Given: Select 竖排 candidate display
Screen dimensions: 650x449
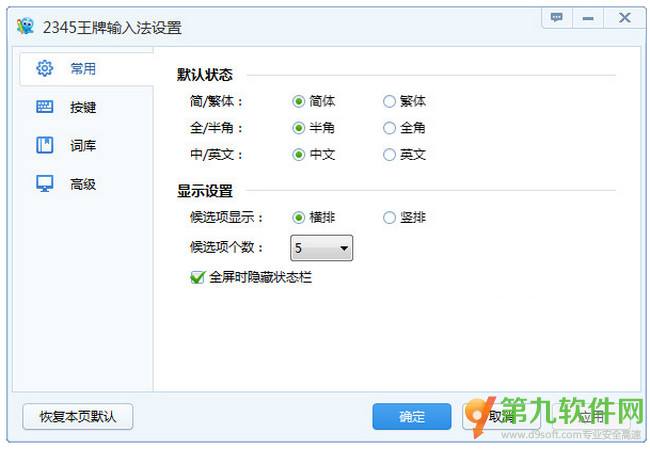Looking at the screenshot, I should [x=389, y=217].
